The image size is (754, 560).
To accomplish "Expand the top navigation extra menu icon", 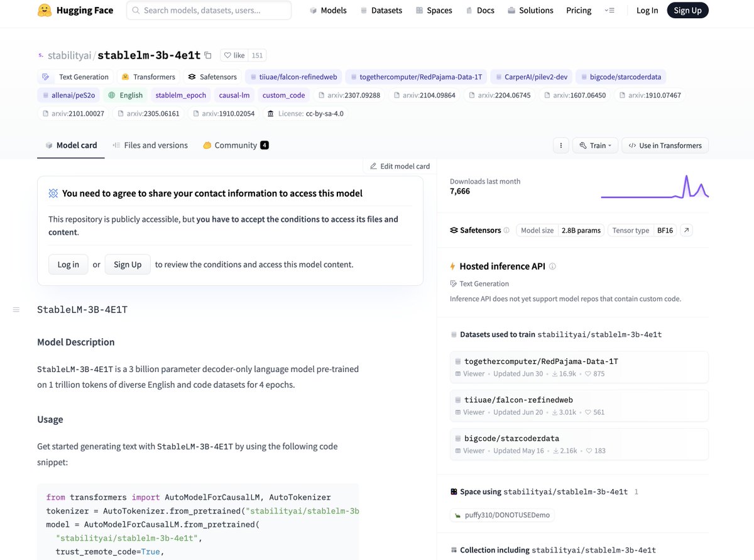I will click(609, 11).
